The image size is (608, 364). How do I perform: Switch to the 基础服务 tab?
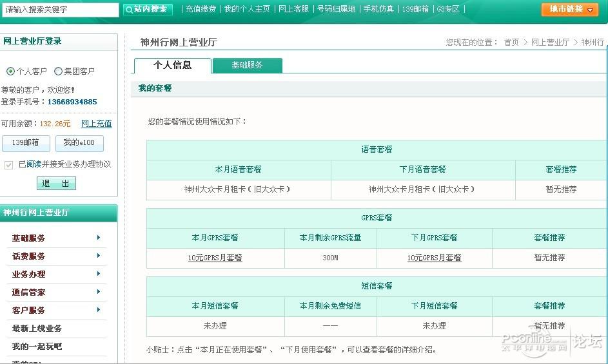pyautogui.click(x=248, y=65)
